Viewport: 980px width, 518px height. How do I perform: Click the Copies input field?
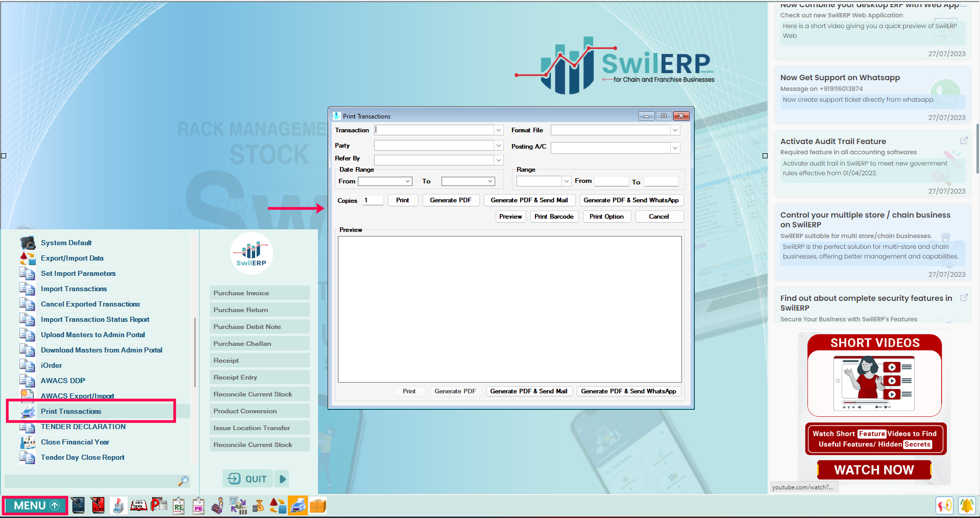coord(373,200)
